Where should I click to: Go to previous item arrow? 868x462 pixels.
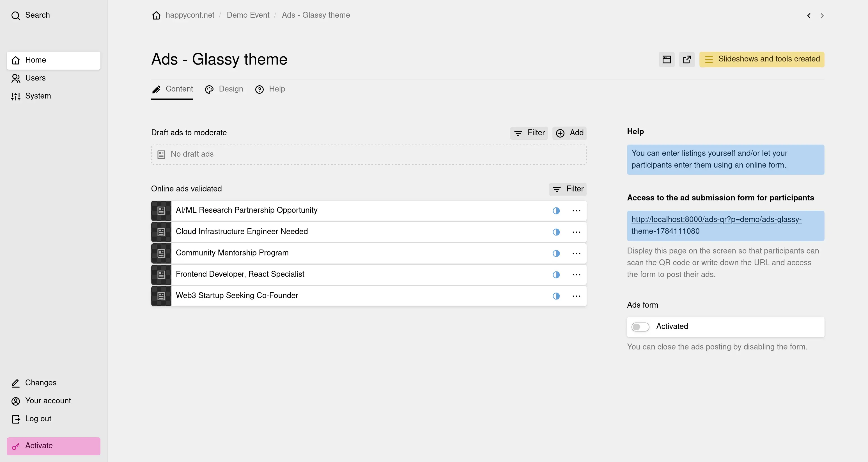click(809, 15)
